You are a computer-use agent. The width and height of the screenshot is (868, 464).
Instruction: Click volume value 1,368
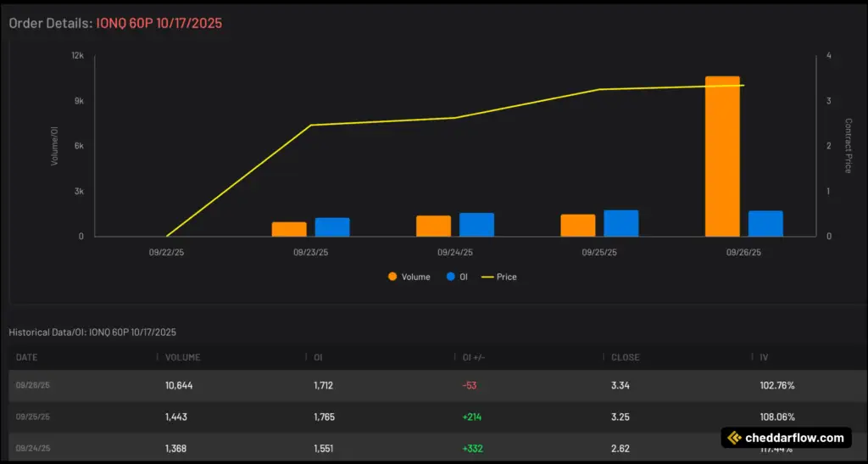(x=176, y=448)
